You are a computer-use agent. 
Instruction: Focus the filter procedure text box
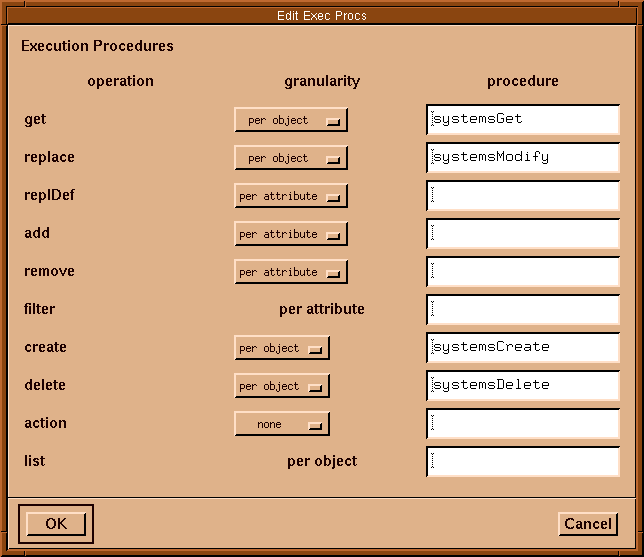[523, 310]
